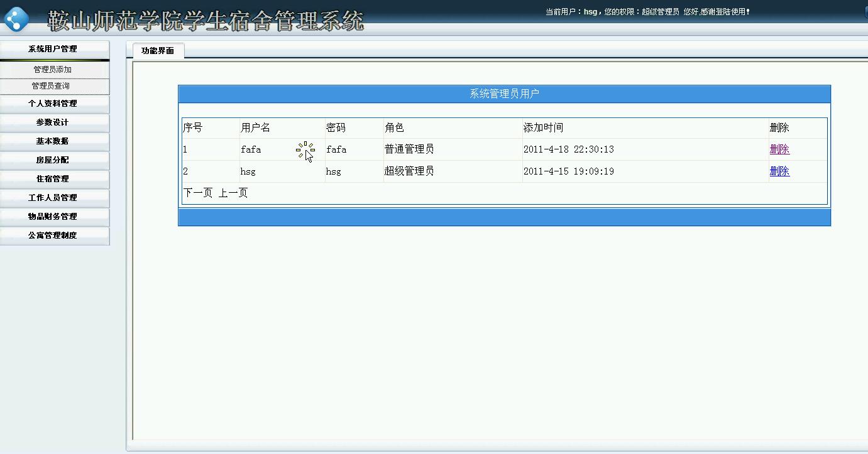The height and width of the screenshot is (454, 868).
Task: Click the 普通管理员 role cell
Action: click(409, 149)
